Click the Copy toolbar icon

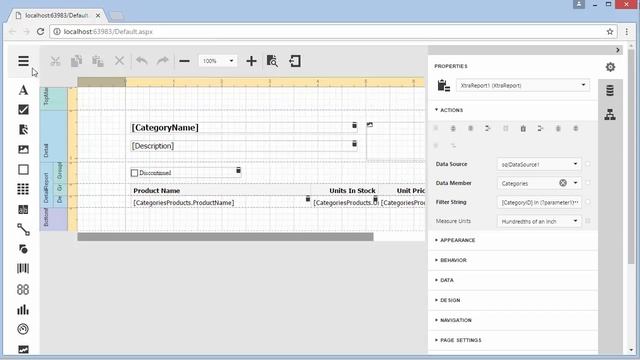pyautogui.click(x=76, y=61)
